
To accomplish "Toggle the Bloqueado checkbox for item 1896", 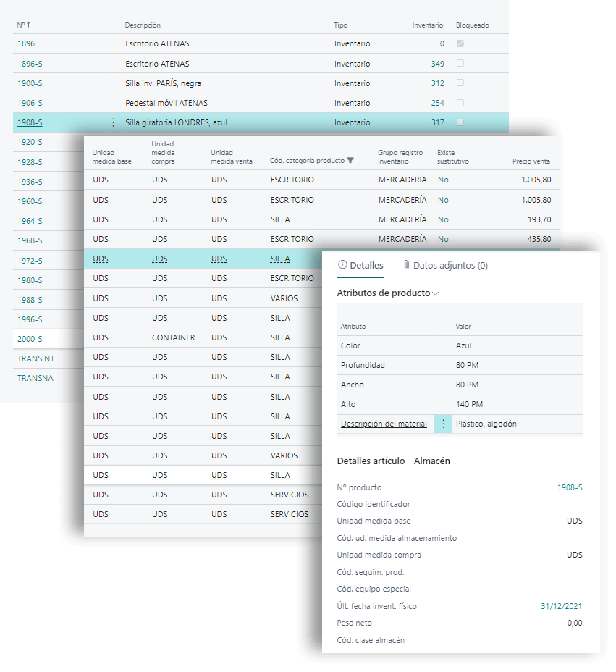I will click(x=460, y=43).
